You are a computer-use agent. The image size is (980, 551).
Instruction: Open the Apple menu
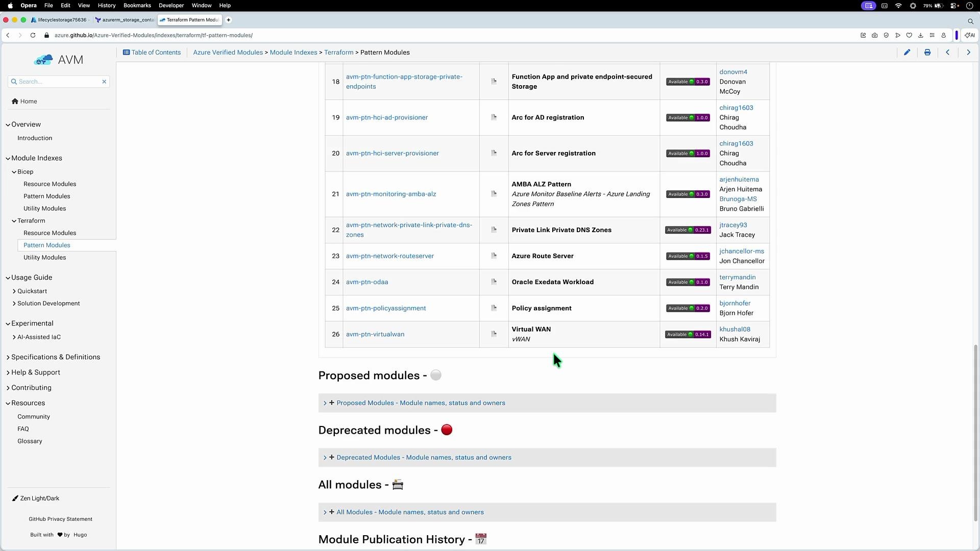coord(10,6)
